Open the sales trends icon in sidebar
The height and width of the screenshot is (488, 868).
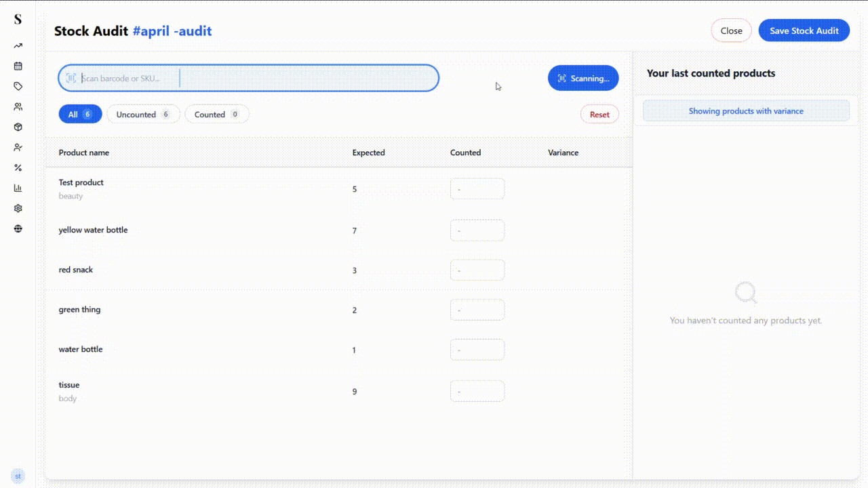click(x=17, y=45)
